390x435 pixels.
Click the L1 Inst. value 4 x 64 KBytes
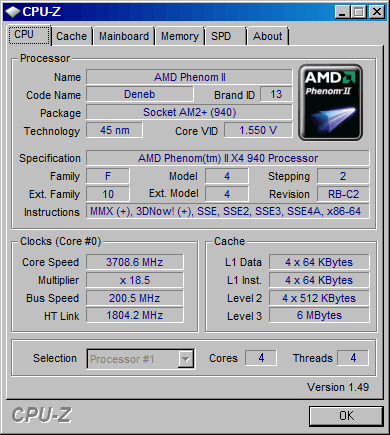pyautogui.click(x=319, y=280)
